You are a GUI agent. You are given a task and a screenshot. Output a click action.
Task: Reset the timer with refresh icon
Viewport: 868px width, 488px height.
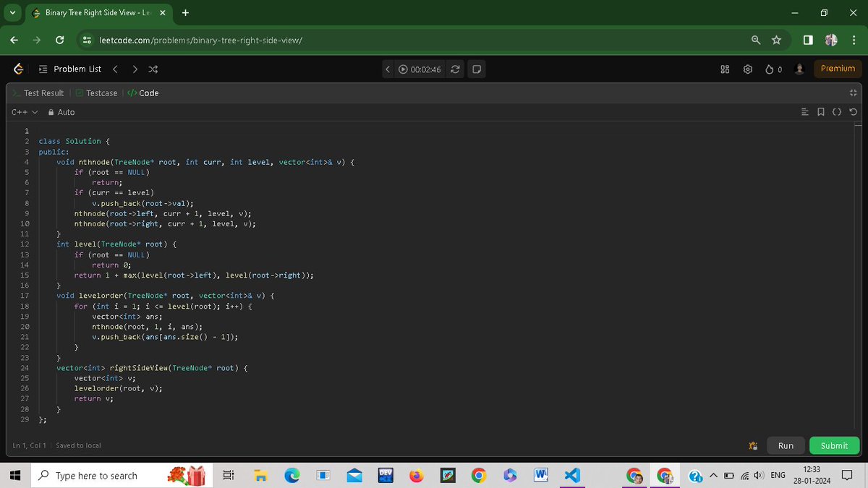pos(455,69)
